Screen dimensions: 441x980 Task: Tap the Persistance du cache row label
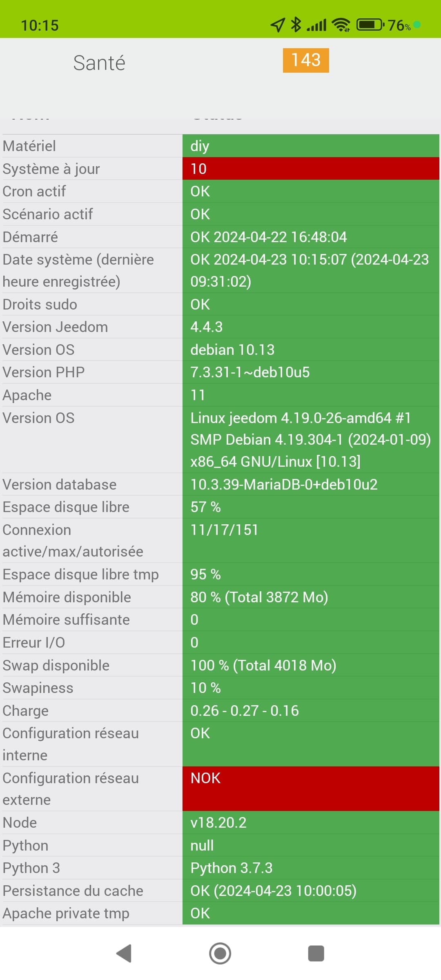[73, 891]
